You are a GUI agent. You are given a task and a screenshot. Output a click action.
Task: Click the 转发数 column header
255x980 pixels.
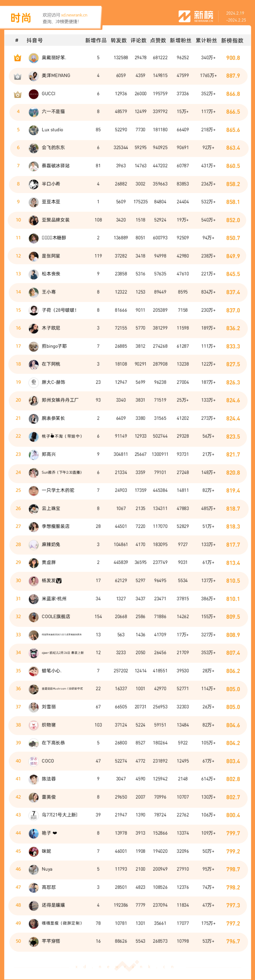[x=119, y=41]
